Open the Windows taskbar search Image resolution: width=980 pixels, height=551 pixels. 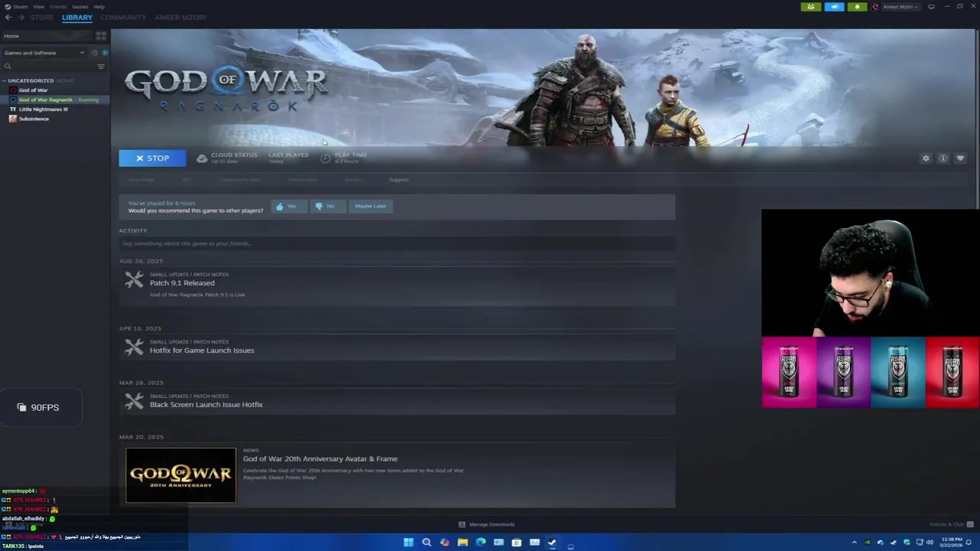(426, 543)
